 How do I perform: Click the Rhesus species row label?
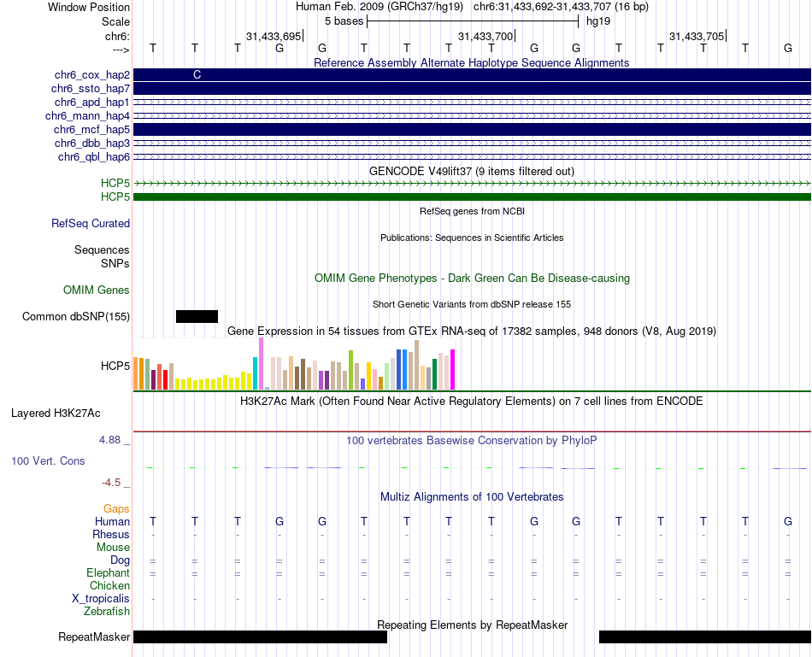(111, 534)
